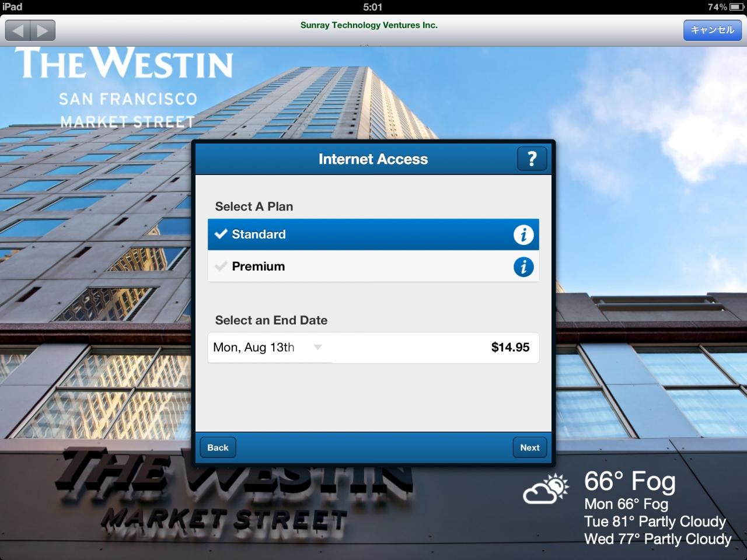Go back with the browser left arrow
The width and height of the screenshot is (747, 560).
(x=18, y=30)
